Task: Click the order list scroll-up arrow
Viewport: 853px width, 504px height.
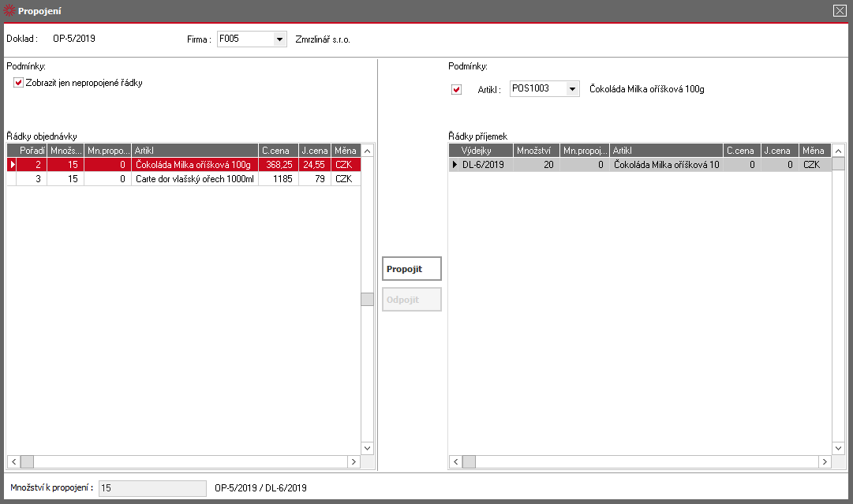Action: (x=367, y=151)
